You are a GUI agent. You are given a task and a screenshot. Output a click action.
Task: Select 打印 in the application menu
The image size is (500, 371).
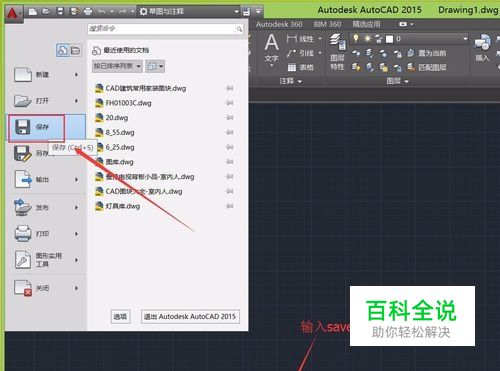tap(45, 234)
